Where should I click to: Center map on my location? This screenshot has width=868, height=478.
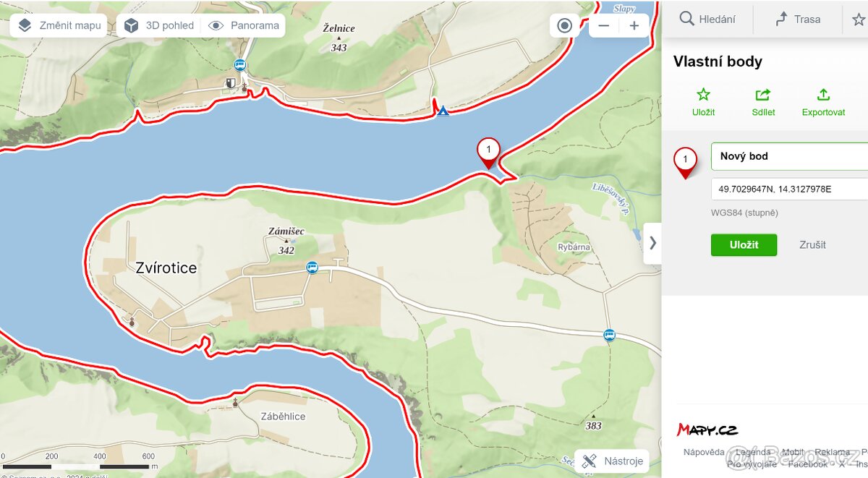[565, 26]
